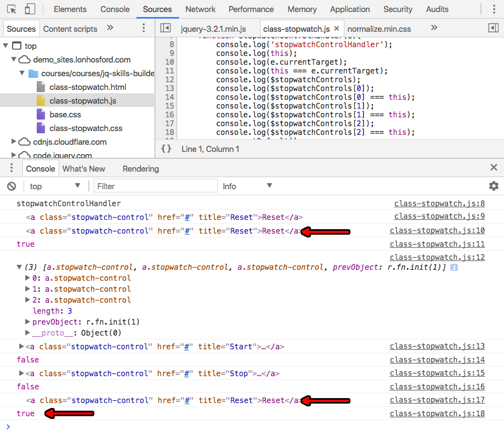Click the stopwatchControlHandler log message

pos(69,203)
